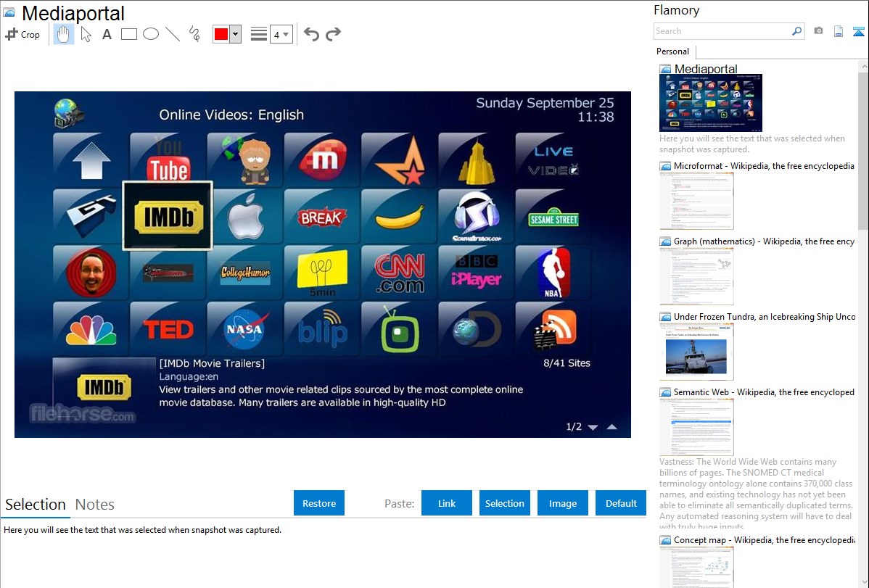Click the RSS clapperboard tile

(553, 330)
